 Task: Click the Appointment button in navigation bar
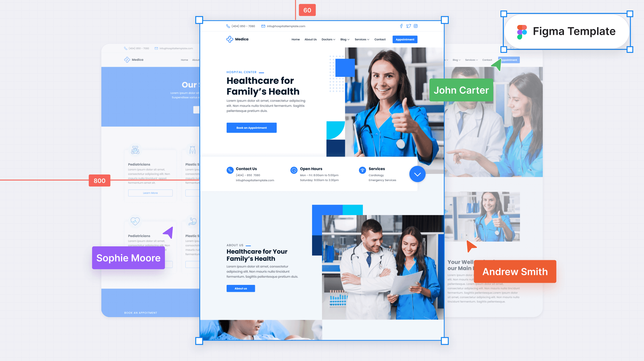coord(404,39)
